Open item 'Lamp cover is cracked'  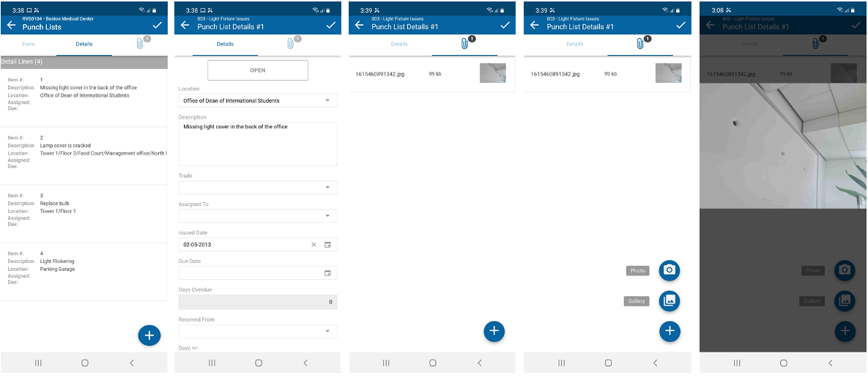tap(84, 155)
